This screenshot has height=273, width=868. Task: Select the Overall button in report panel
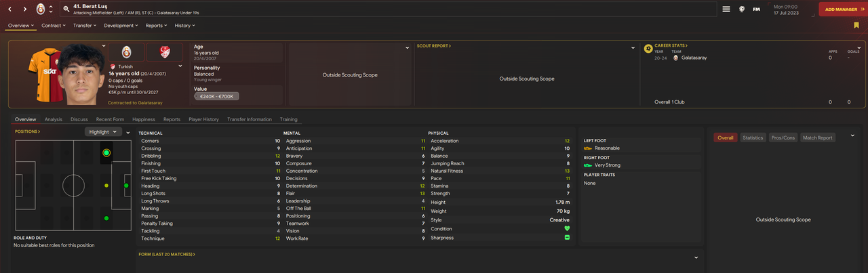tap(726, 138)
